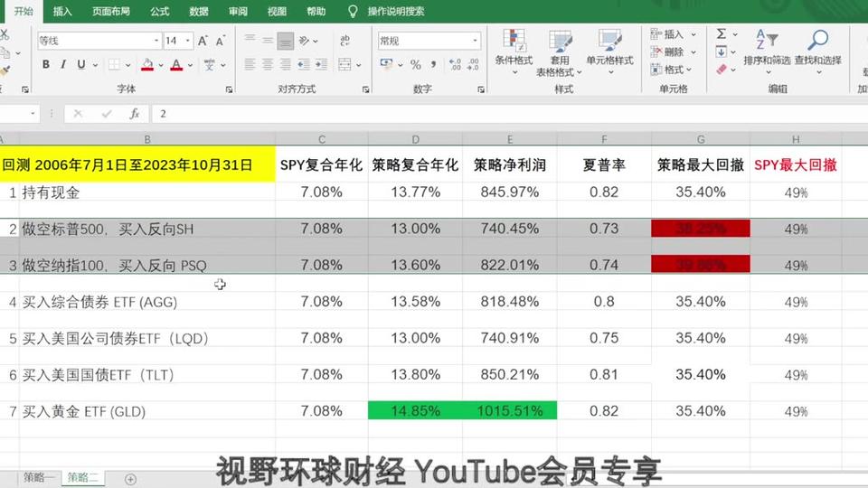Increase font size with the larger A icon
This screenshot has height=488, width=868.
[203, 41]
